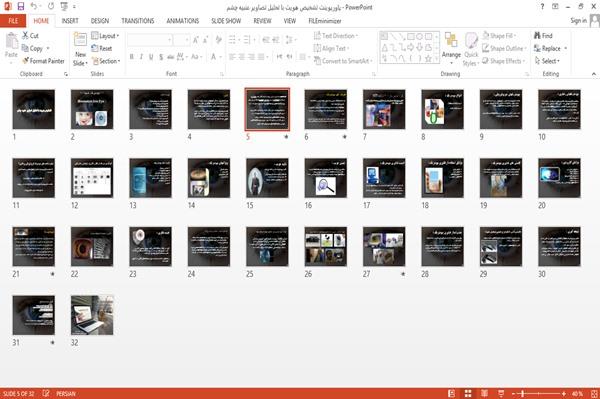Viewport: 600px width, 399px height.
Task: Toggle justify text alignment
Action: [261, 57]
